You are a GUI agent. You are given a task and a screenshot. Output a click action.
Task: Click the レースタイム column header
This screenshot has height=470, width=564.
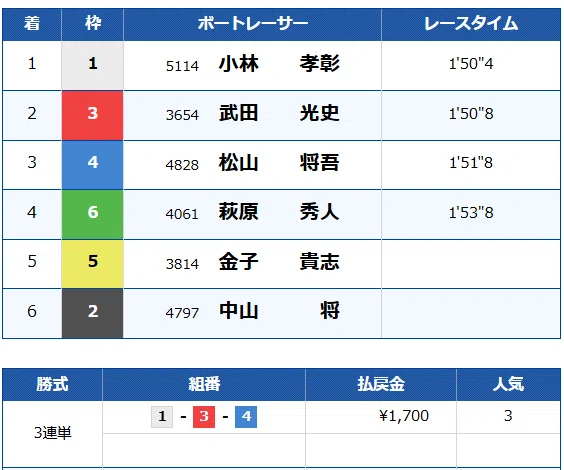click(x=471, y=24)
